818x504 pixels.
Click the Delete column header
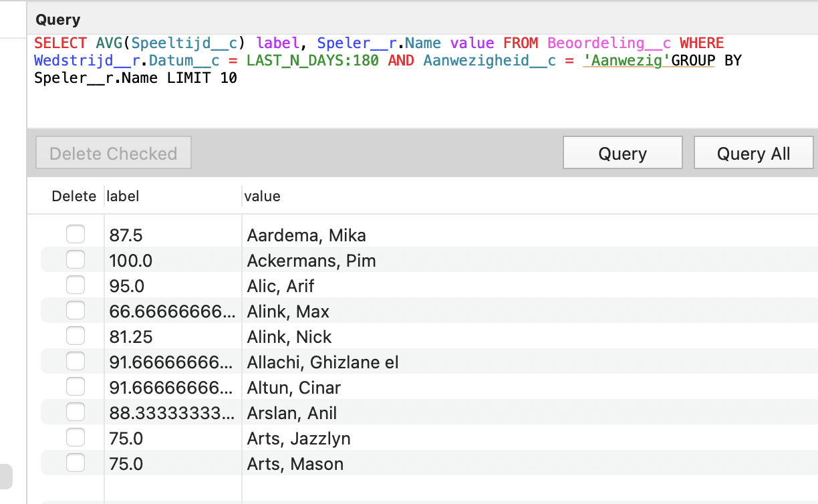click(74, 196)
